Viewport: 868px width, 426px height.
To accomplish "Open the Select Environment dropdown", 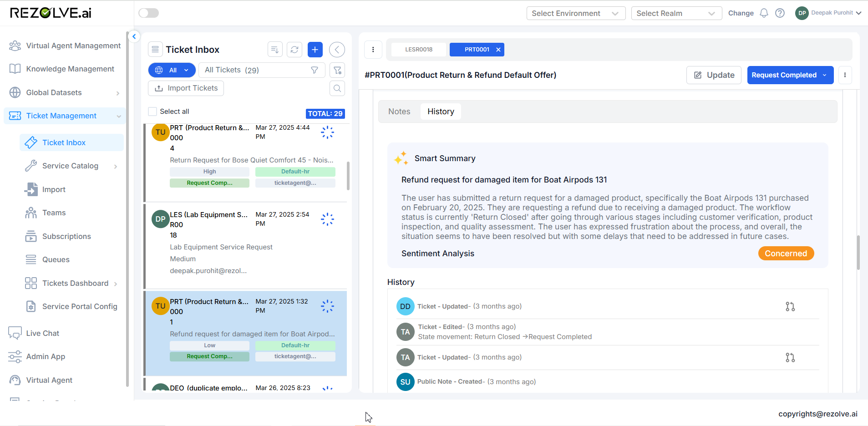I will (x=576, y=13).
